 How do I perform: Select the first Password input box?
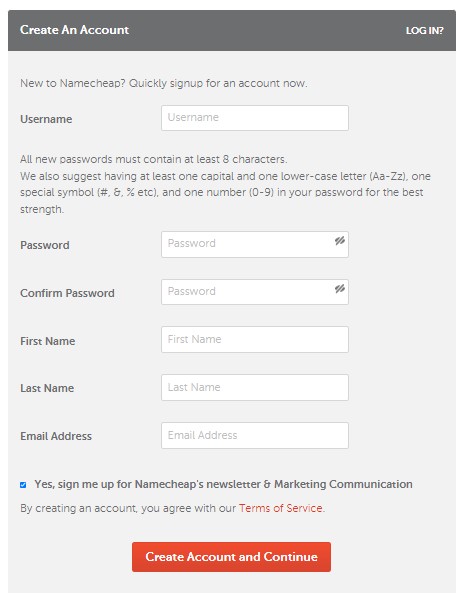[255, 244]
